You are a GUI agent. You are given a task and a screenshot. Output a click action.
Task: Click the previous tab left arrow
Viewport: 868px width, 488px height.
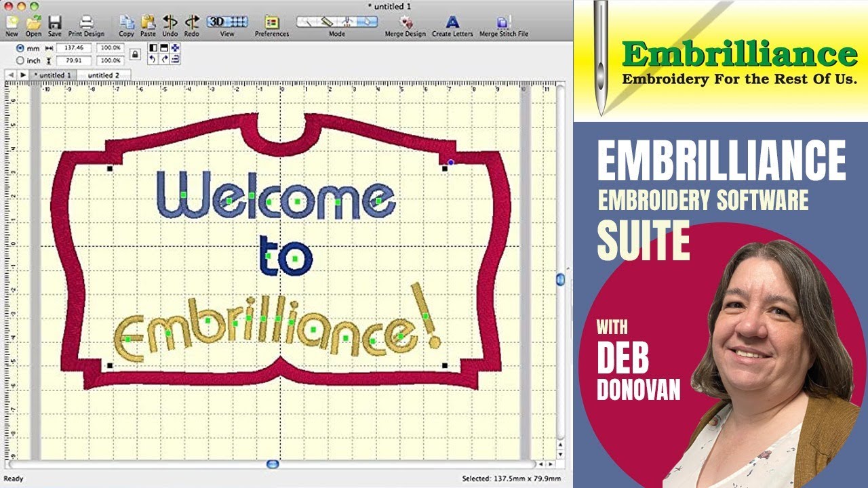coord(11,75)
